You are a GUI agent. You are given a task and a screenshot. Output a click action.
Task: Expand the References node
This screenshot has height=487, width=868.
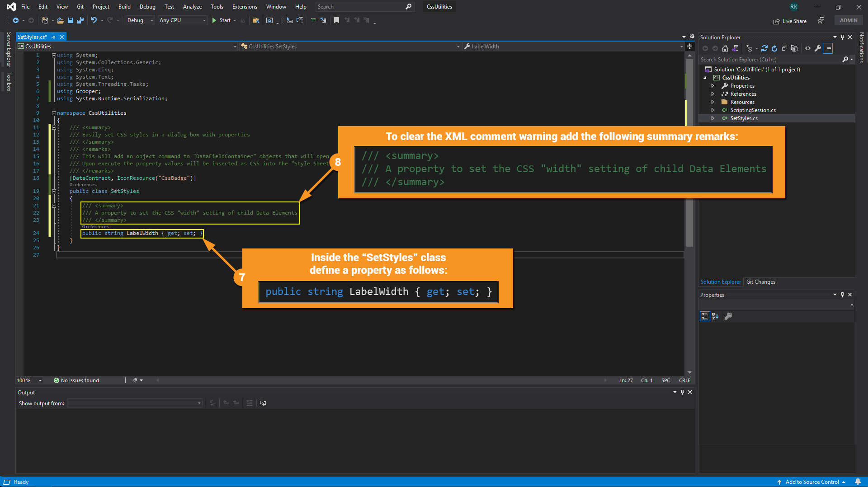click(712, 94)
